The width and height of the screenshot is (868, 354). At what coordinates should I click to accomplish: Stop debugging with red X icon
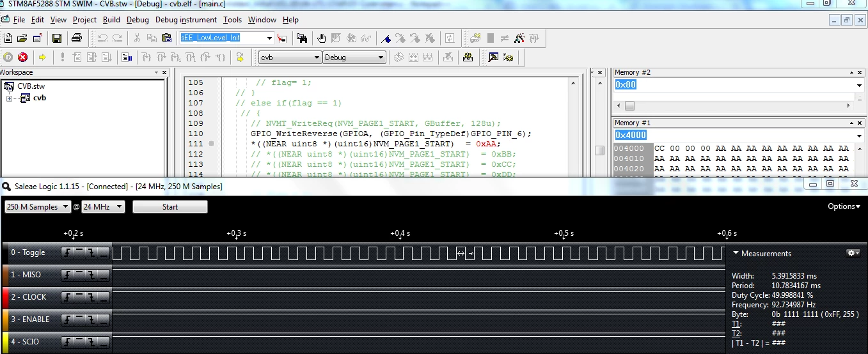(x=23, y=58)
